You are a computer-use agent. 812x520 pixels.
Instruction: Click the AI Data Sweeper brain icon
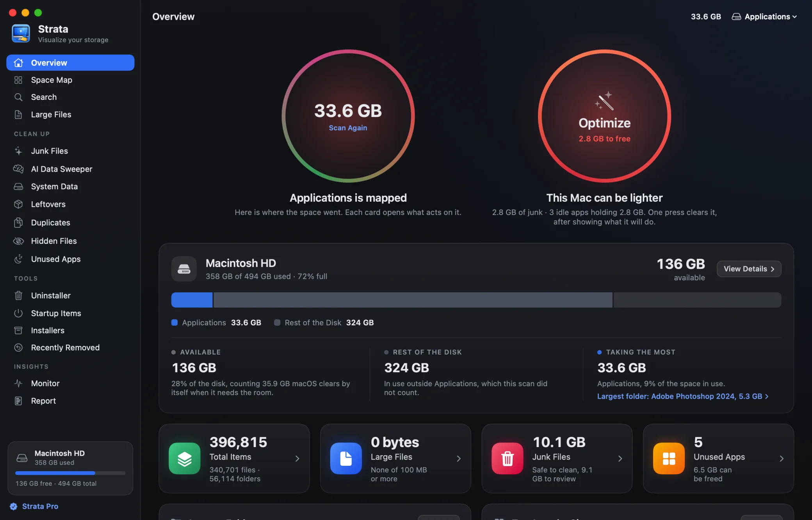click(x=18, y=169)
